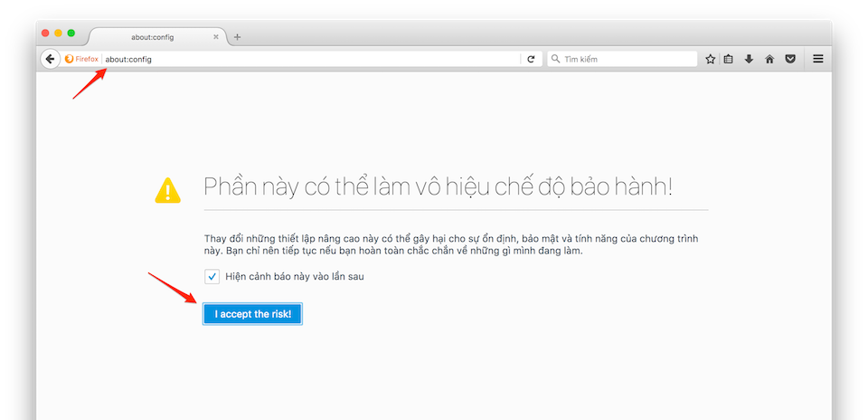The image size is (868, 420).
Task: Click the Firefox identity icon in address bar
Action: pyautogui.click(x=70, y=59)
